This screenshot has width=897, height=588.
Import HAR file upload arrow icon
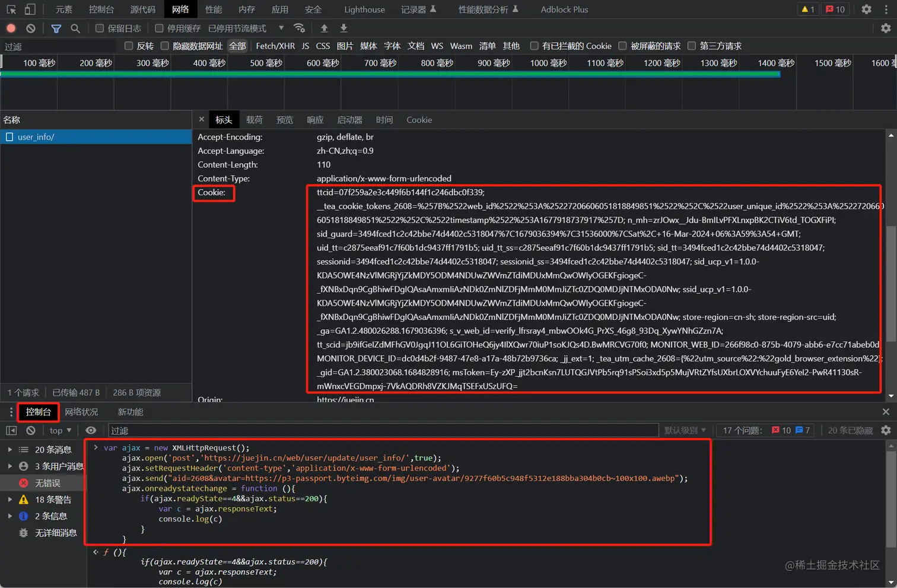[x=324, y=28]
